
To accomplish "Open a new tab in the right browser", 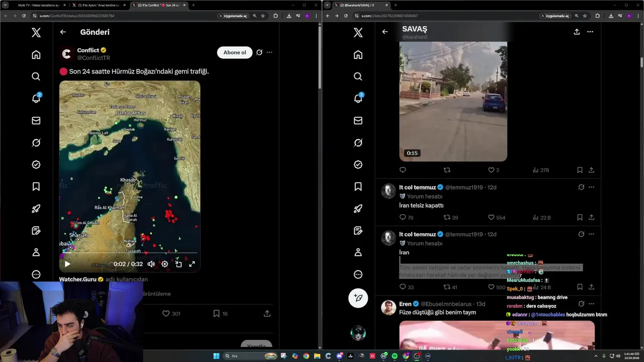I will (x=395, y=5).
